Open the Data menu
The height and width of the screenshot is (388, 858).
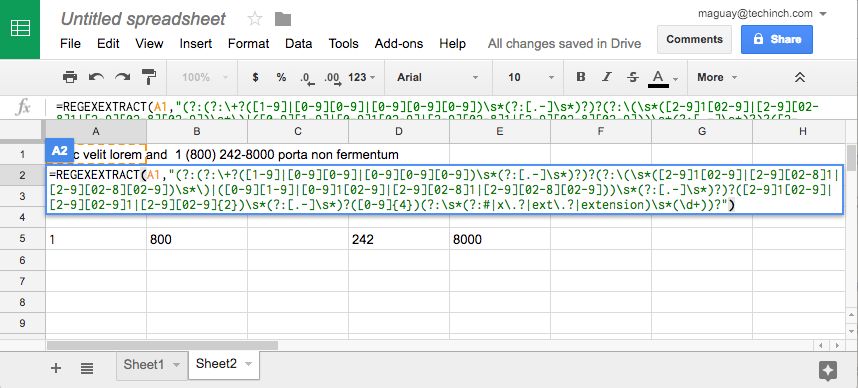(299, 43)
